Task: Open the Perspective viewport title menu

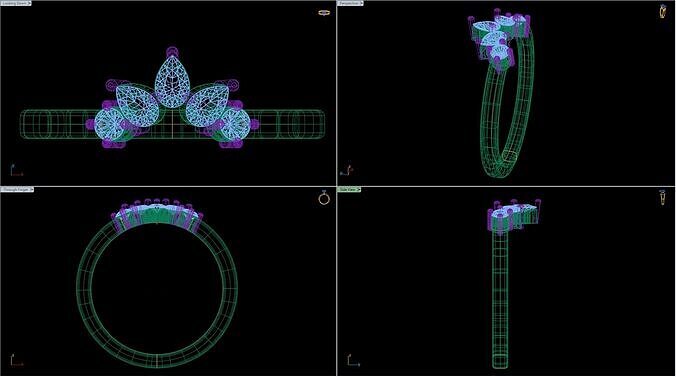Action: point(351,3)
